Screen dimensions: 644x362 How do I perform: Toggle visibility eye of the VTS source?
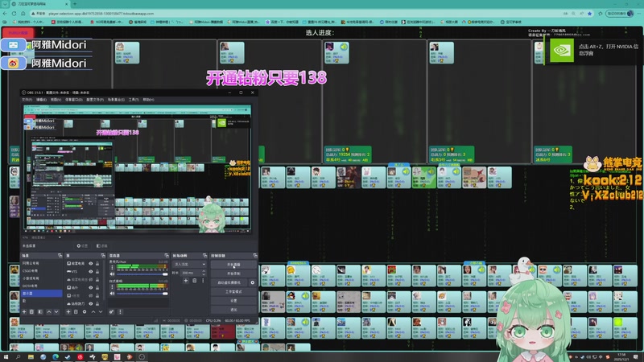click(91, 271)
